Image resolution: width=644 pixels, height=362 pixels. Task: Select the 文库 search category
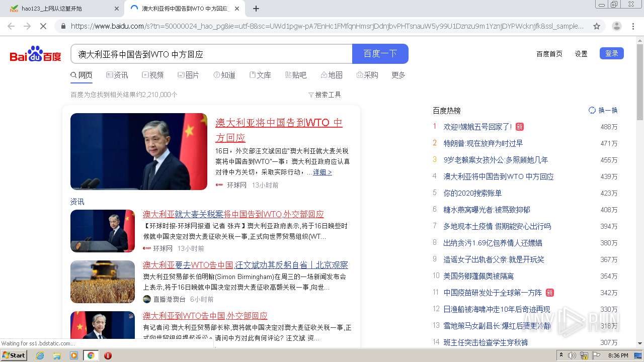(260, 75)
